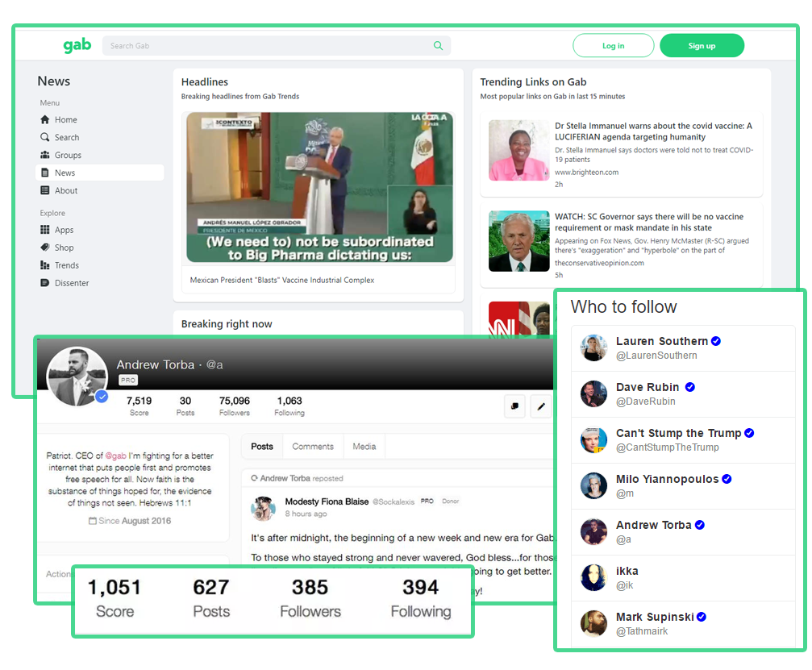Open Search from the sidebar menu
The height and width of the screenshot is (670, 812).
[x=99, y=137]
